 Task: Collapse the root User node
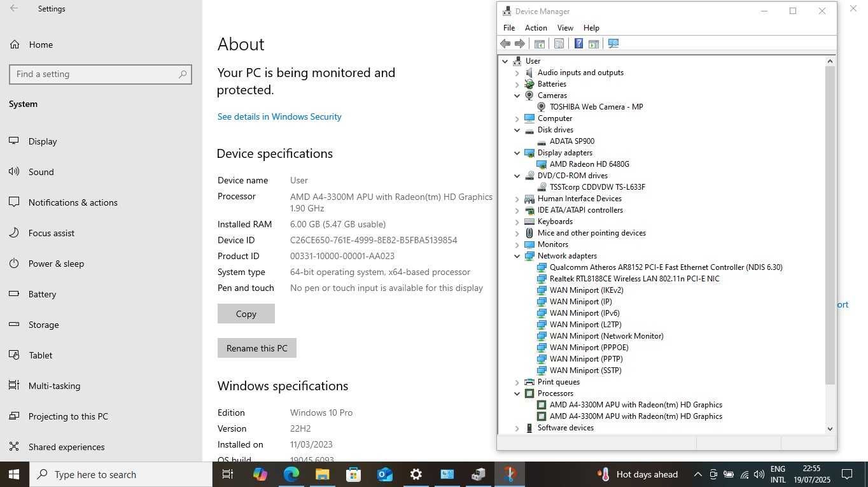(505, 61)
